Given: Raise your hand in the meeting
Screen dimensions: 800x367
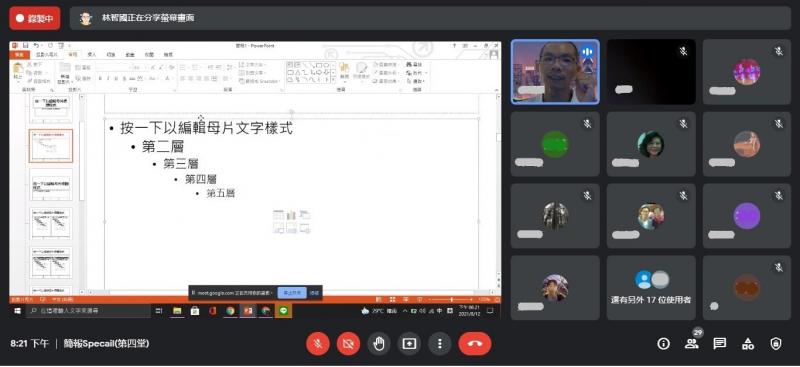Looking at the screenshot, I should [379, 344].
